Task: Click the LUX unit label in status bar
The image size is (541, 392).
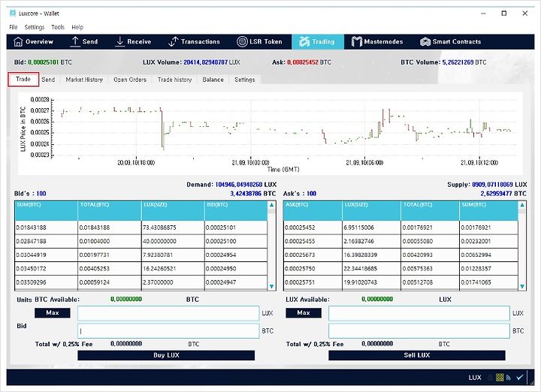Action: (x=475, y=378)
